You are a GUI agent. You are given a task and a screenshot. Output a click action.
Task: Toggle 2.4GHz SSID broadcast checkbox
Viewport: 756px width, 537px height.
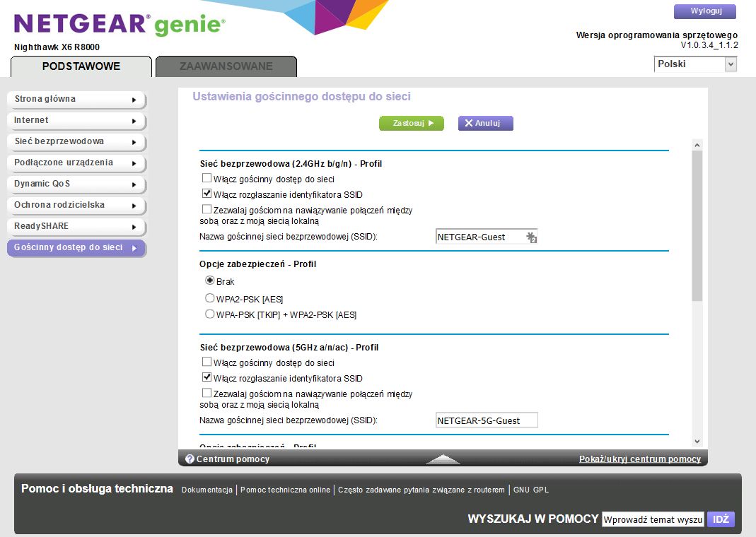(x=207, y=194)
